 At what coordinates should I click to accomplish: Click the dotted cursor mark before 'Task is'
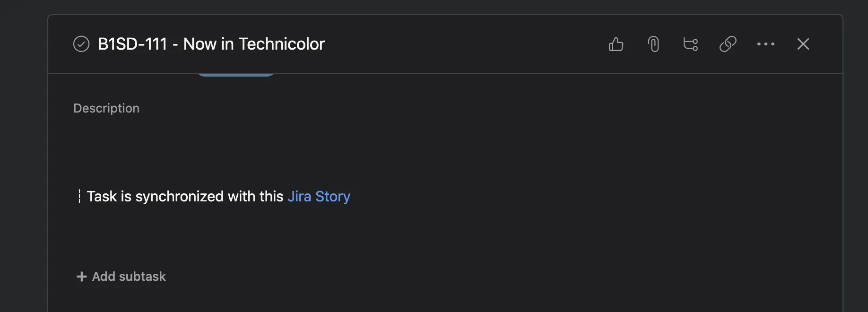[x=79, y=196]
